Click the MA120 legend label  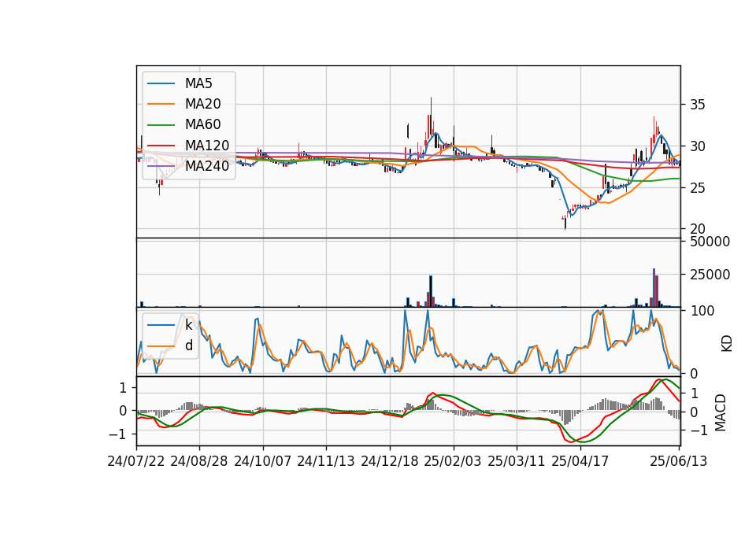[207, 146]
